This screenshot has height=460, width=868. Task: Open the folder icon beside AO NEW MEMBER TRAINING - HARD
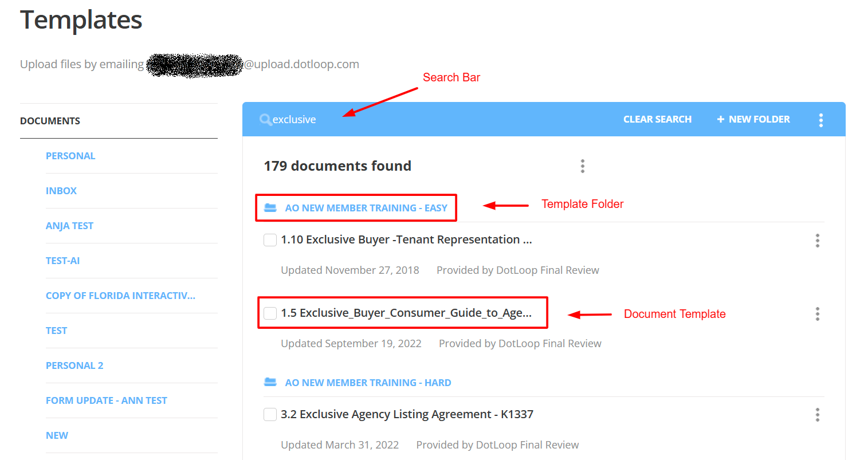click(x=270, y=382)
